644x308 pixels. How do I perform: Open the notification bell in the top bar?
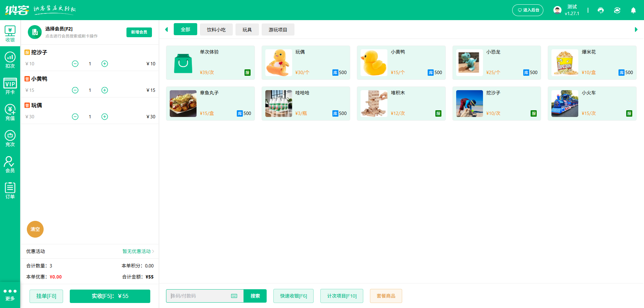[x=633, y=10]
